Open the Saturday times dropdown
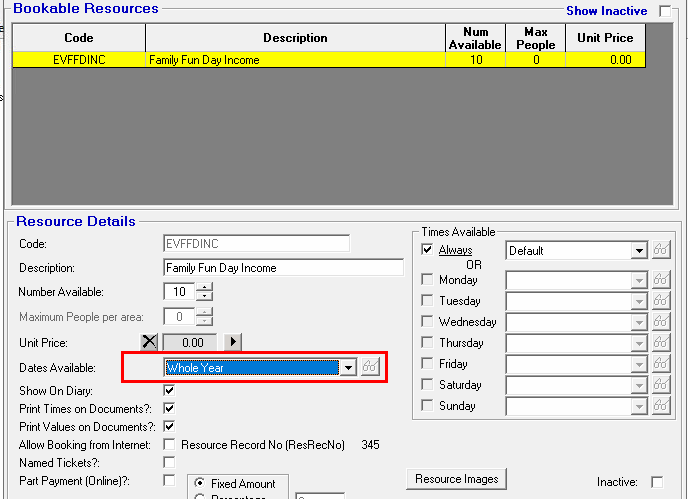Viewport: 688px width, 499px height. click(x=639, y=385)
